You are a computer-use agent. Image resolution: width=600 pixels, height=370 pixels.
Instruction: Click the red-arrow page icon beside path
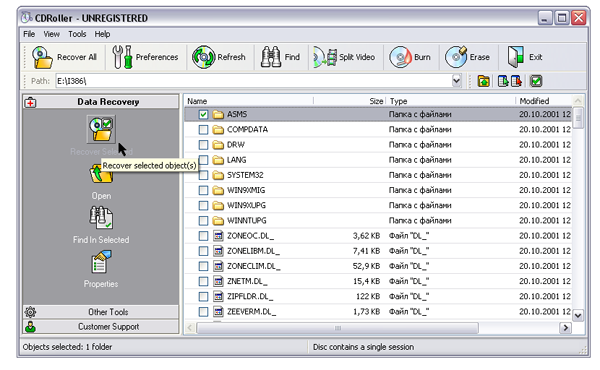pyautogui.click(x=516, y=81)
